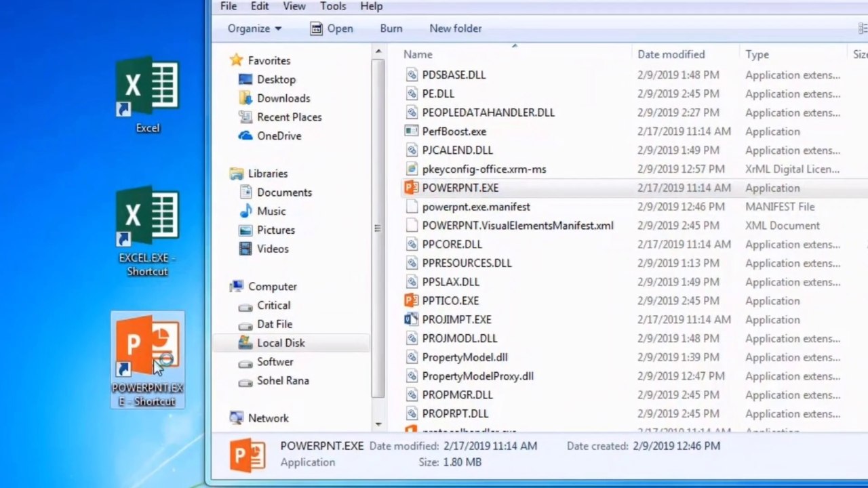Click the Network icon in navigation pane
This screenshot has width=868, height=488.
click(x=236, y=418)
